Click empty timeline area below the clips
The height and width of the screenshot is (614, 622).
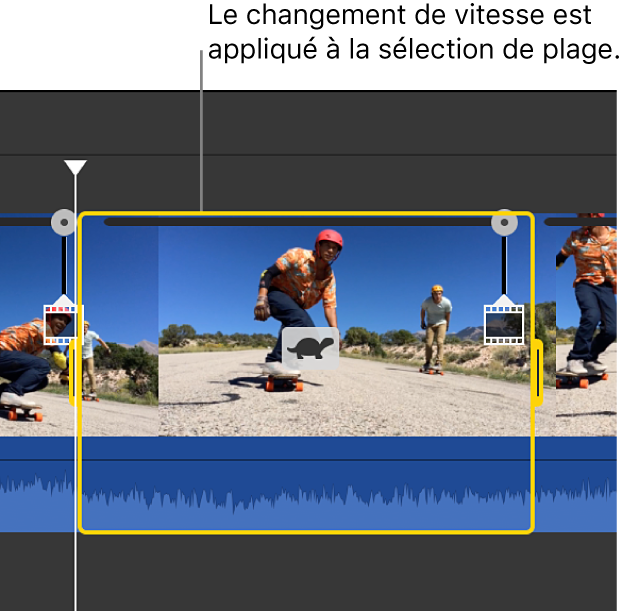300,575
